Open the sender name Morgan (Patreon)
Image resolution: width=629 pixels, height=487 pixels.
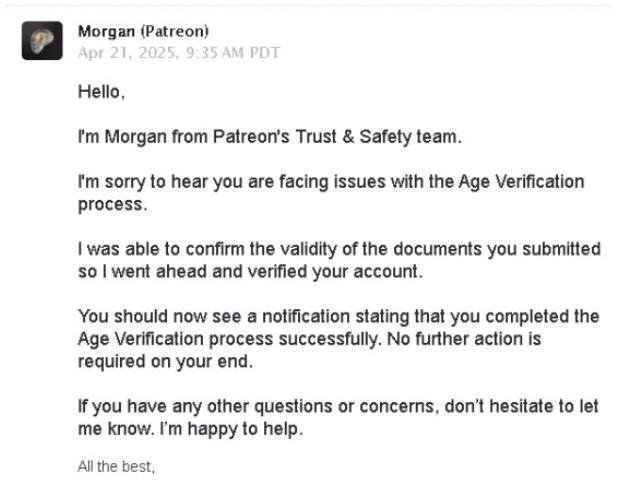(x=143, y=31)
